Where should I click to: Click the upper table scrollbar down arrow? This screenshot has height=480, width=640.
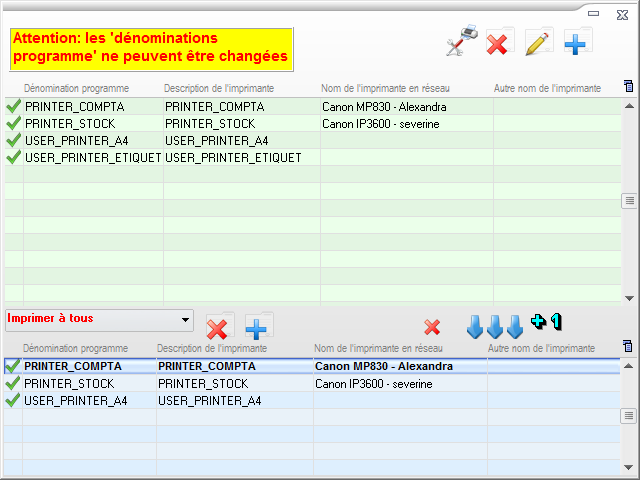coord(629,298)
